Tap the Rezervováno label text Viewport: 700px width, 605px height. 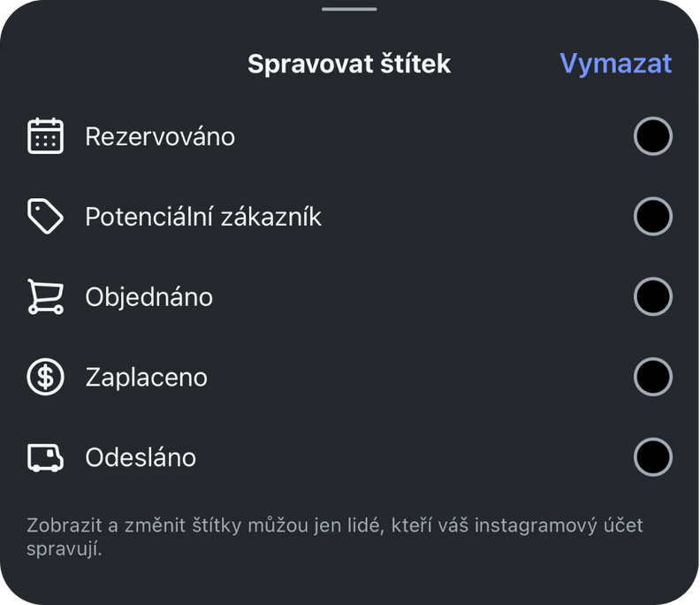pyautogui.click(x=160, y=136)
